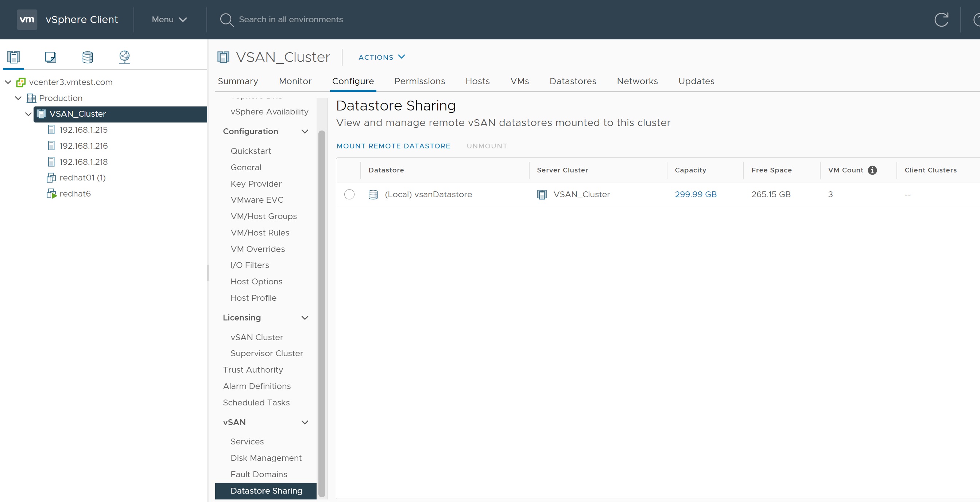Click the search in all environments field
This screenshot has height=502, width=980.
tap(291, 19)
